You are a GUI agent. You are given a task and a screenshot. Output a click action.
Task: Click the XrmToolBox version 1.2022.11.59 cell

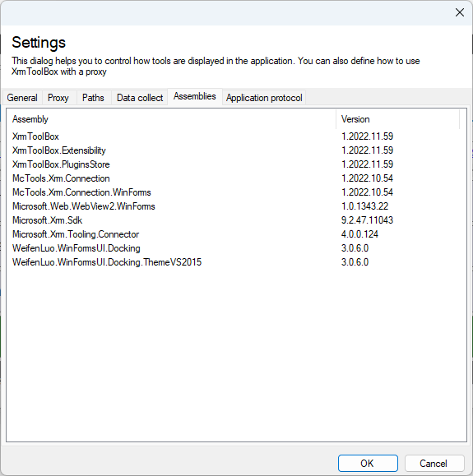coord(367,136)
